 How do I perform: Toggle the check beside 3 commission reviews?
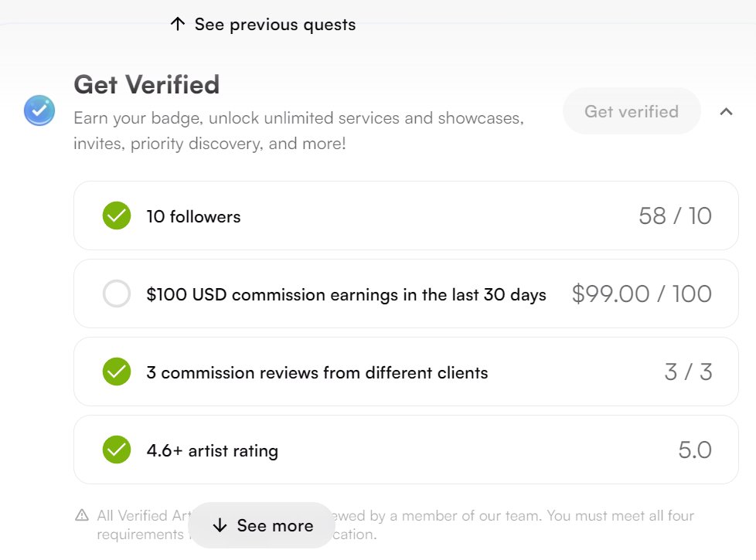[117, 372]
